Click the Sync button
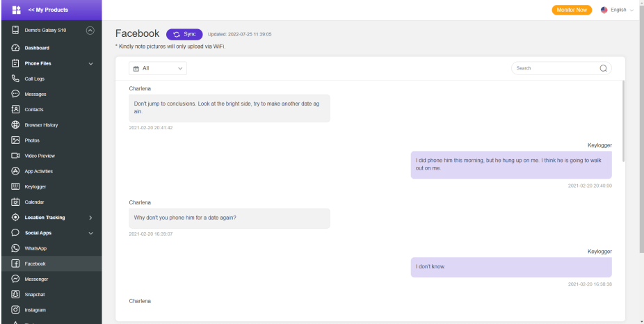 184,35
